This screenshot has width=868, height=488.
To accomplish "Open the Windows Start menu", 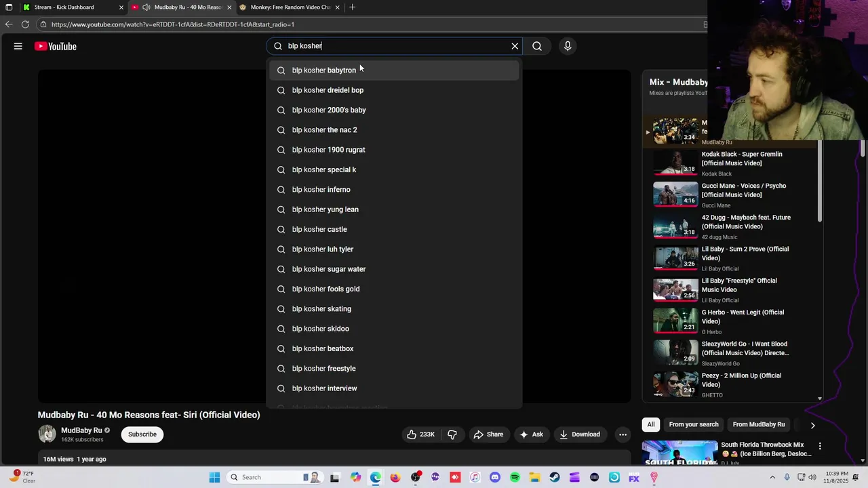I will pos(214,477).
